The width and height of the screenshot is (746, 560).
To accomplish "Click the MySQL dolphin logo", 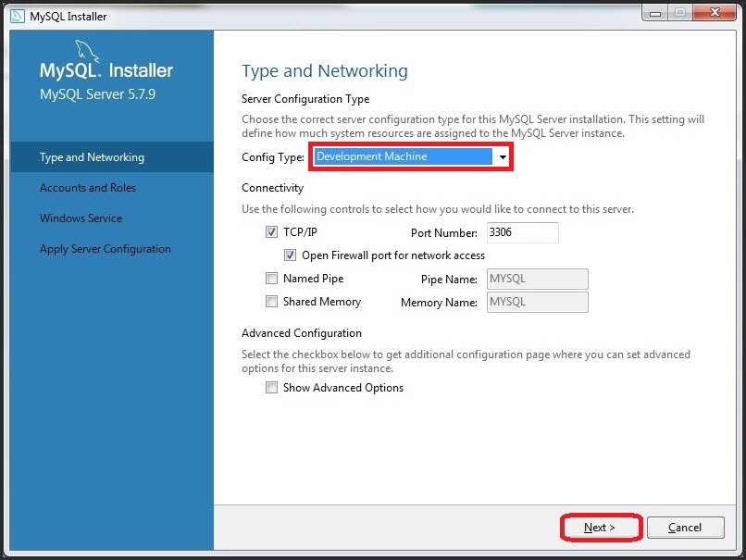I will [x=87, y=51].
